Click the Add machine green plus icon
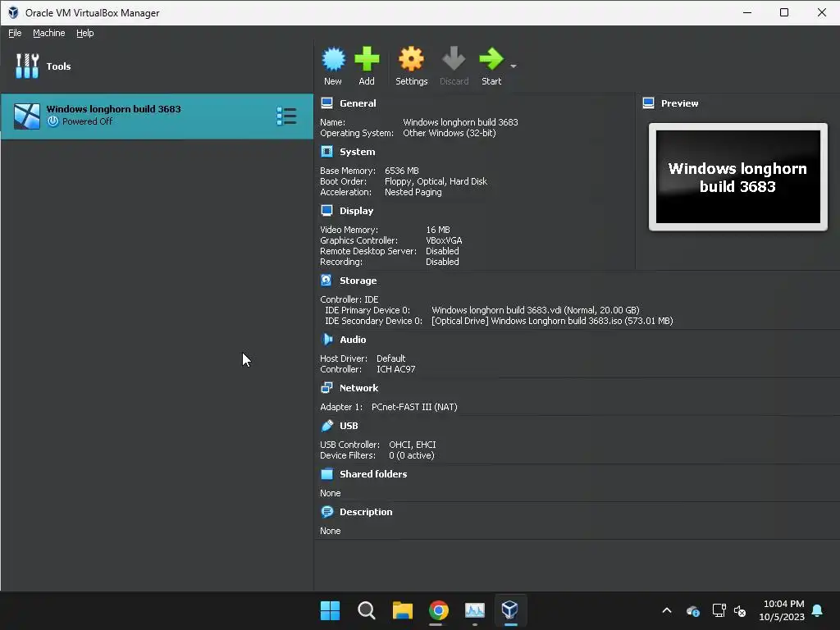The height and width of the screenshot is (630, 840). [x=367, y=59]
